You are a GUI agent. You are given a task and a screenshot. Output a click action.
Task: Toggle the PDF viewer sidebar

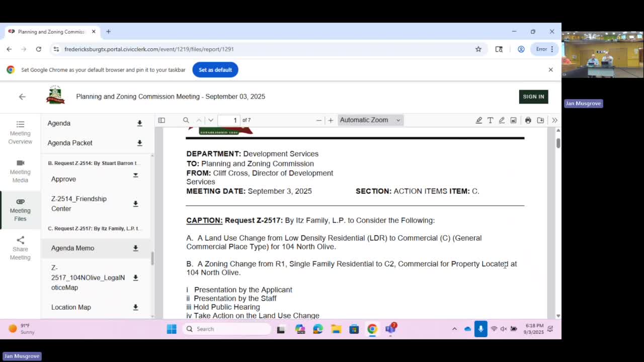click(162, 120)
